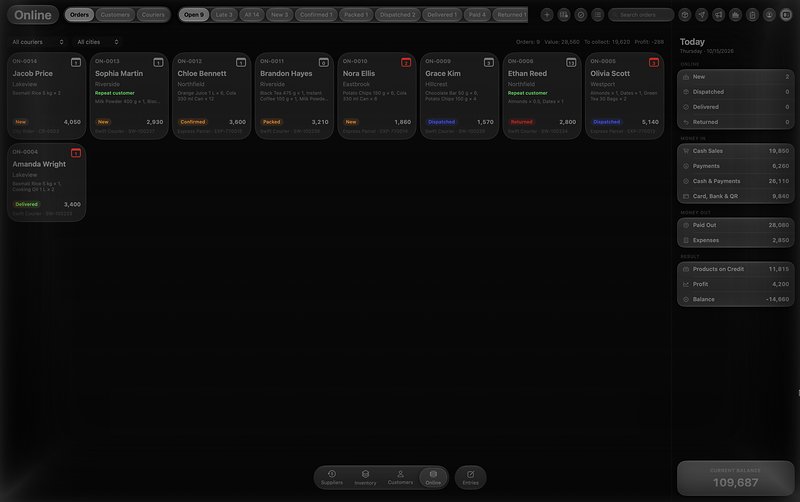The width and height of the screenshot is (800, 502).
Task: Click the Payments row showing 6,260
Action: point(735,166)
